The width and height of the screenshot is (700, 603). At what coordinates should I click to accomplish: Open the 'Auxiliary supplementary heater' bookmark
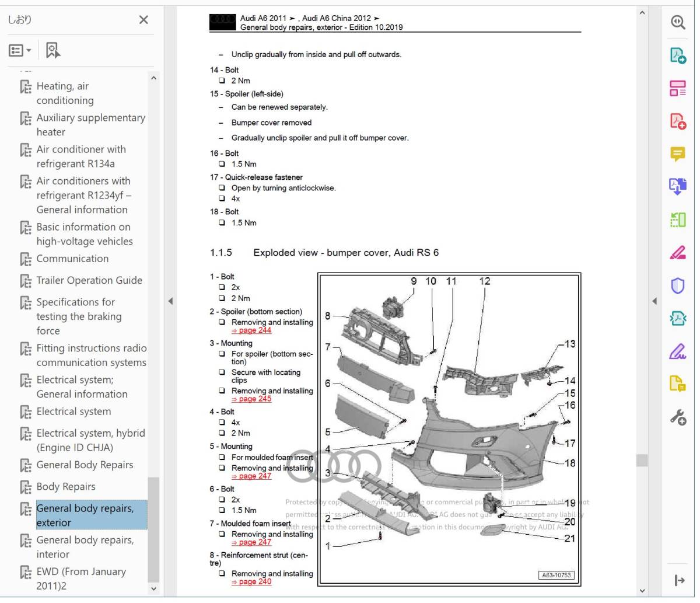coord(90,125)
